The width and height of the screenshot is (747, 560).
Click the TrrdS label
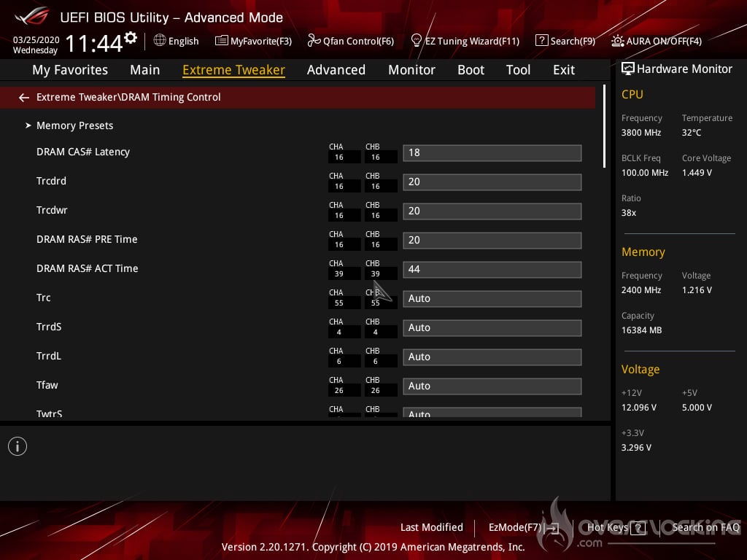pyautogui.click(x=49, y=327)
